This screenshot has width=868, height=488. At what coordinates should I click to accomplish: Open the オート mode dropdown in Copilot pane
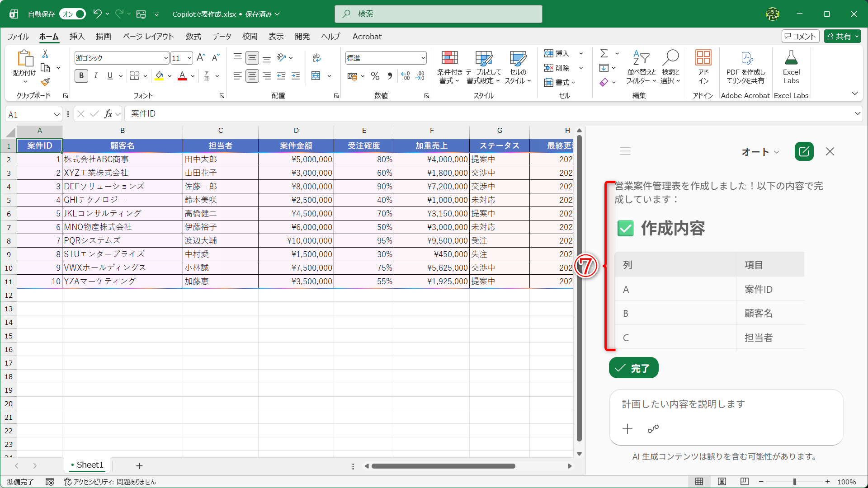[760, 152]
